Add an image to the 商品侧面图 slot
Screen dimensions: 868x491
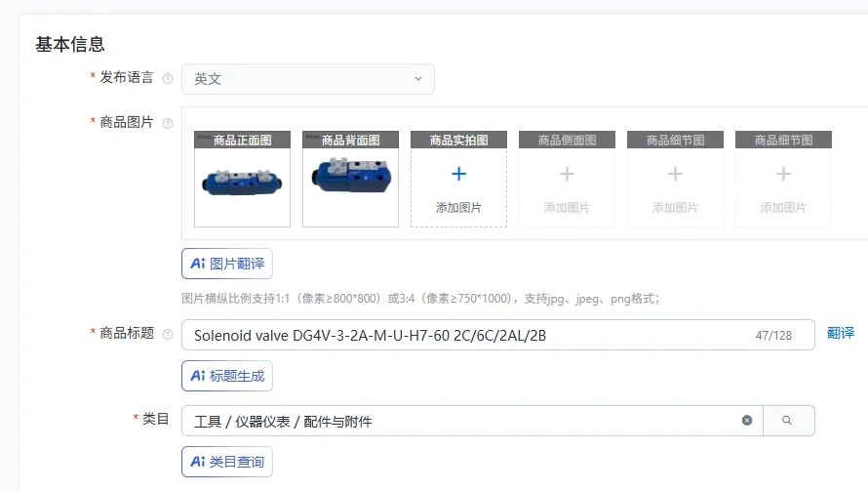[567, 179]
